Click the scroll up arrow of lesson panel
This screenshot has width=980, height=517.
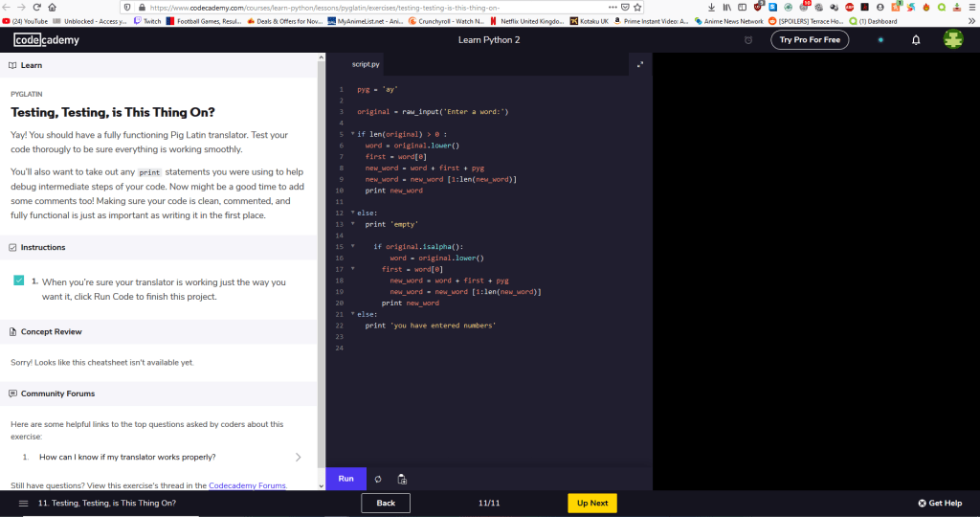[322, 56]
